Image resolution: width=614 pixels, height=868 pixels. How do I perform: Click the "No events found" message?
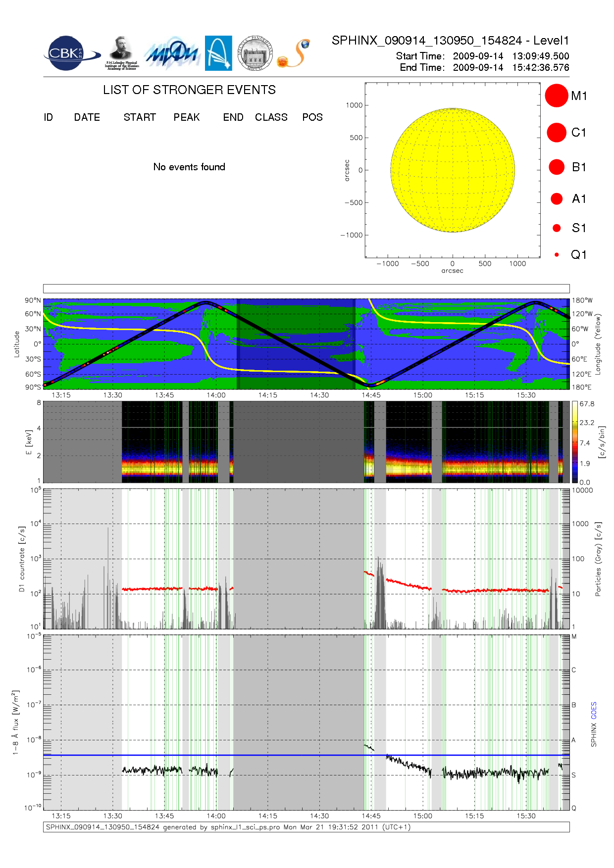(x=189, y=167)
